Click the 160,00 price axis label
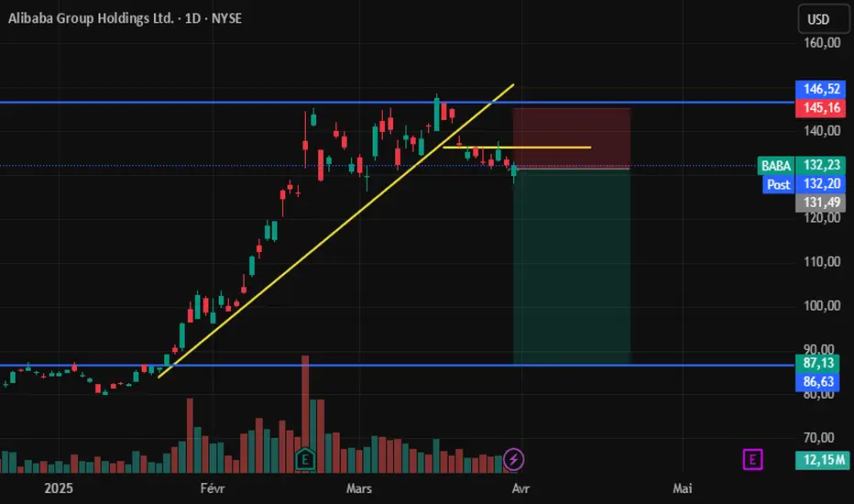 [822, 42]
